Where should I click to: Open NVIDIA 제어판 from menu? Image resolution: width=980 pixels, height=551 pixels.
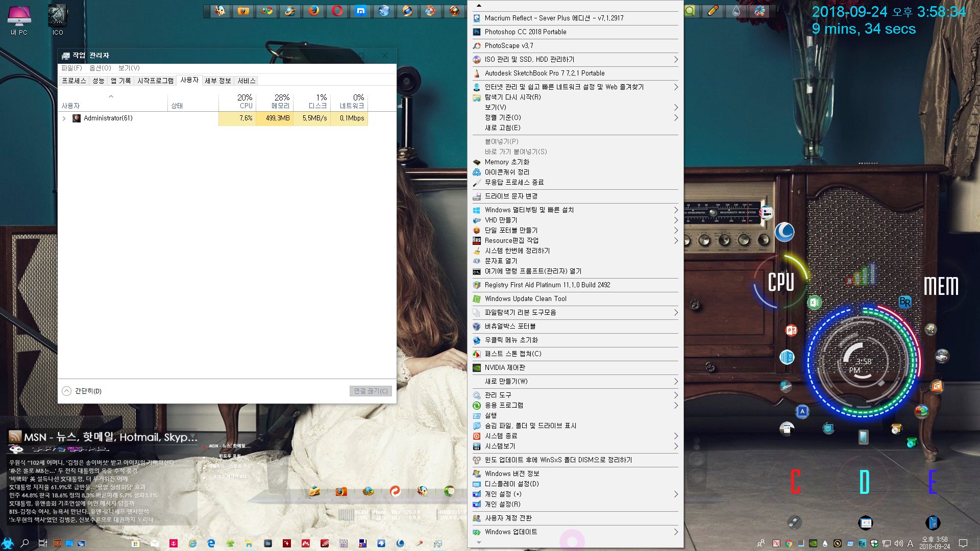point(575,367)
